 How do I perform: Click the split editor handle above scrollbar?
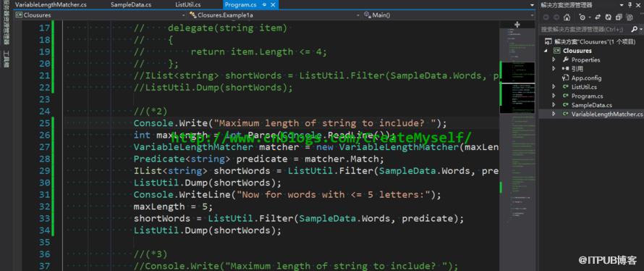[517, 24]
